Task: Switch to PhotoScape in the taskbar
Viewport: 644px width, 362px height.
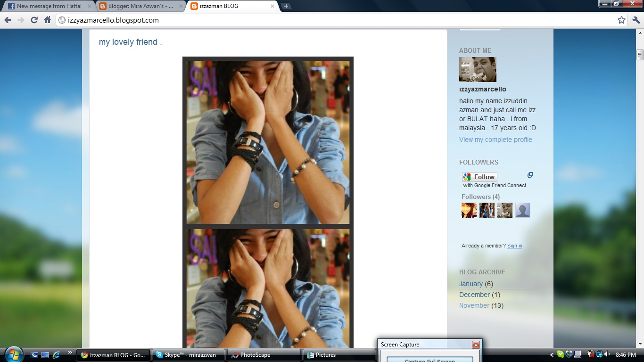Action: point(264,355)
